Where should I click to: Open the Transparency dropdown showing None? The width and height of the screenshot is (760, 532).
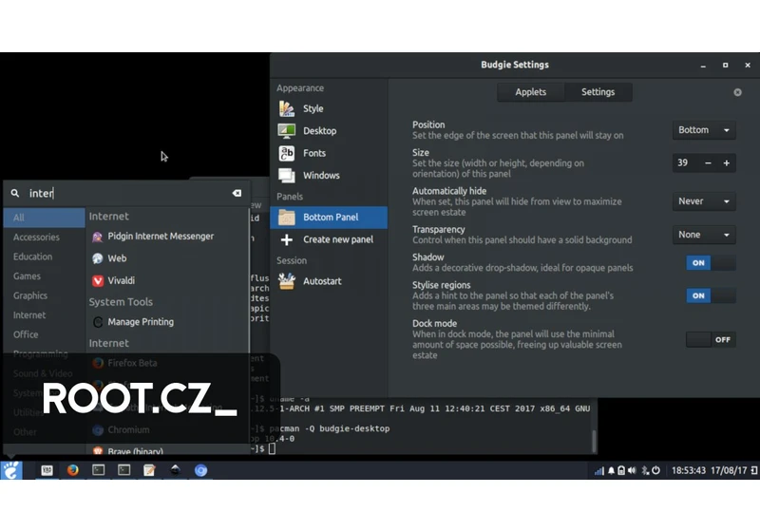pos(704,235)
